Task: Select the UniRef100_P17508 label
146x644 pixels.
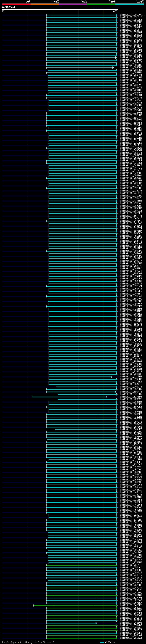Action: pos(131,467)
